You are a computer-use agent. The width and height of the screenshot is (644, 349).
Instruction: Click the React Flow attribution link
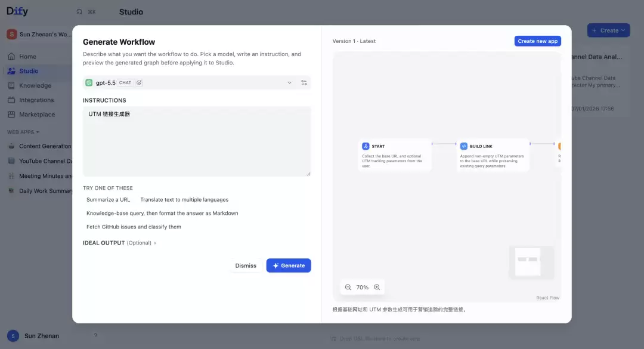coord(547,298)
